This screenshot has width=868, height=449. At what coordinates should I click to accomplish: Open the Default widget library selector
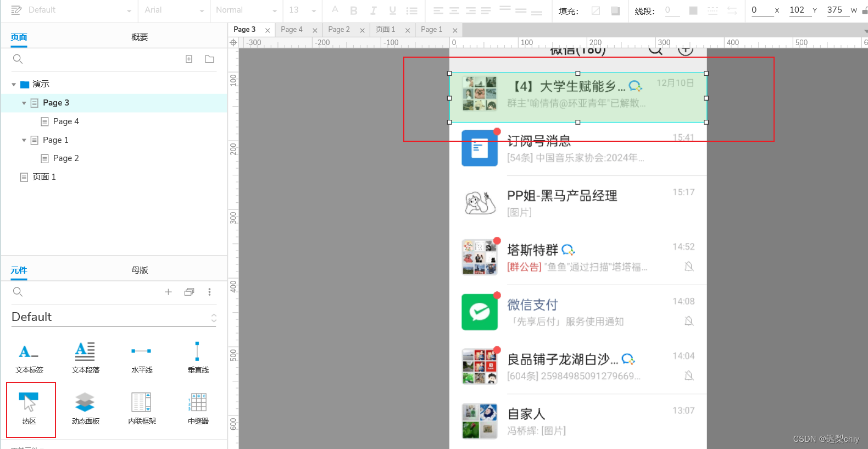114,317
